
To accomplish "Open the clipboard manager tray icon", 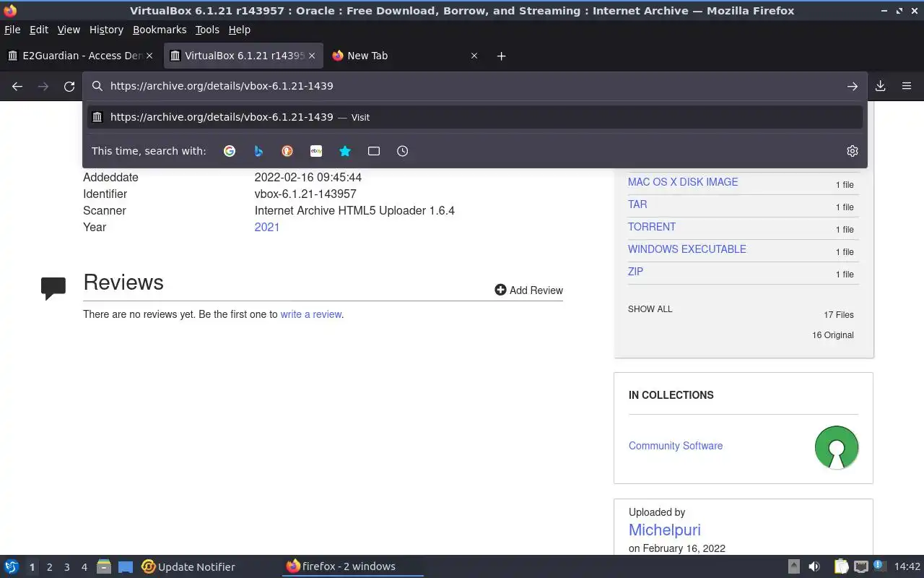I will pyautogui.click(x=842, y=566).
